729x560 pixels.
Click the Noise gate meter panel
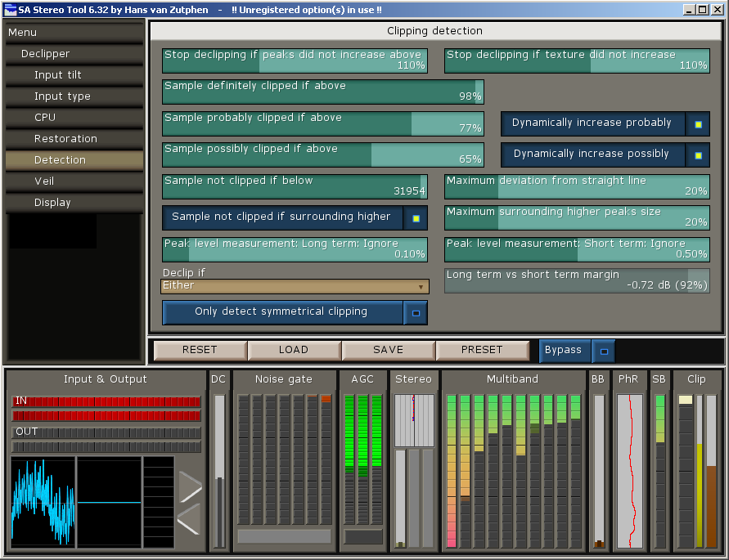284,461
